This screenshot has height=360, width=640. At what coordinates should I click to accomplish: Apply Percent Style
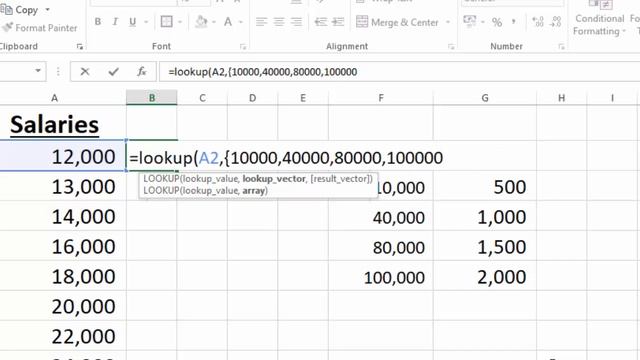coord(497,22)
